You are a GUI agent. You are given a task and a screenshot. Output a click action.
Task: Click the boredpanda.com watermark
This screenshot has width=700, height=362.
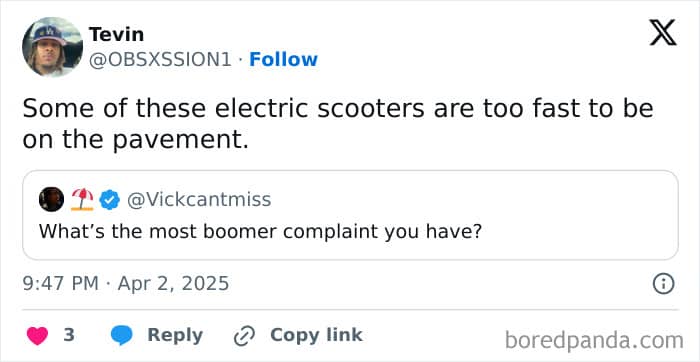click(x=594, y=341)
